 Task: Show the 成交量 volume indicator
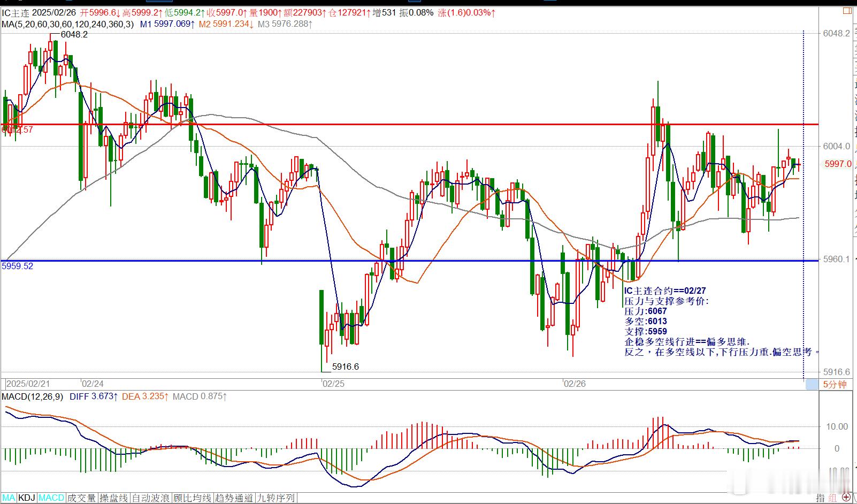81,498
